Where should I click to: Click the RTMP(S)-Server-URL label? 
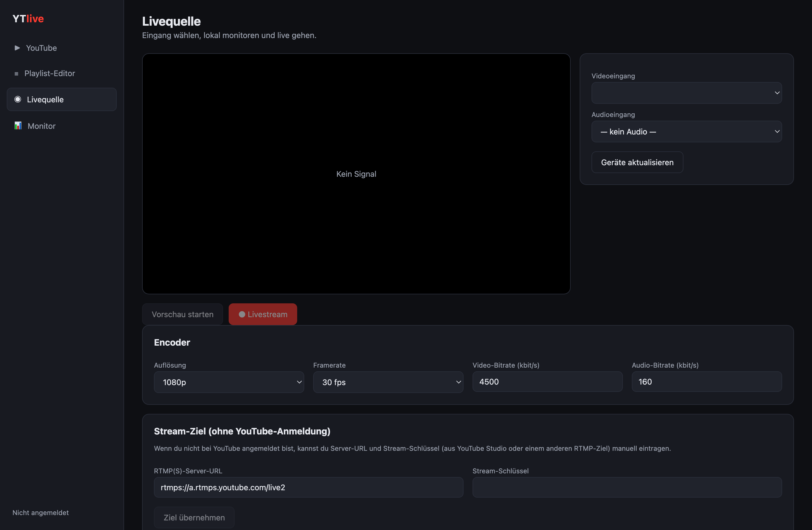[188, 471]
